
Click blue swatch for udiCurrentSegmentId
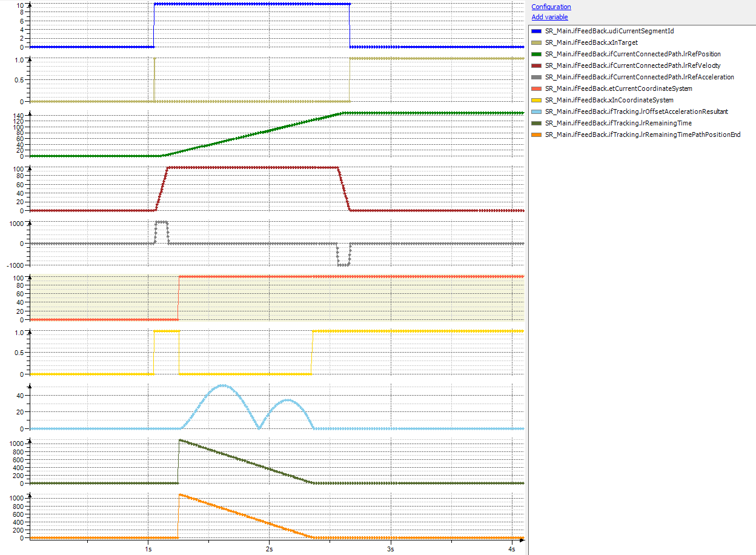click(536, 31)
